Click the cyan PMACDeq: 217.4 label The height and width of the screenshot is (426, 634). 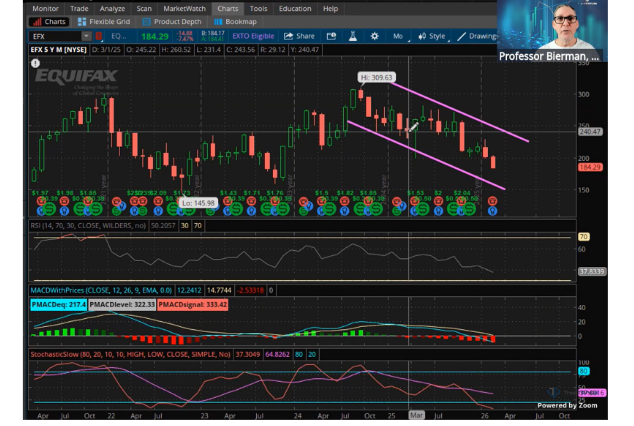pyautogui.click(x=58, y=304)
